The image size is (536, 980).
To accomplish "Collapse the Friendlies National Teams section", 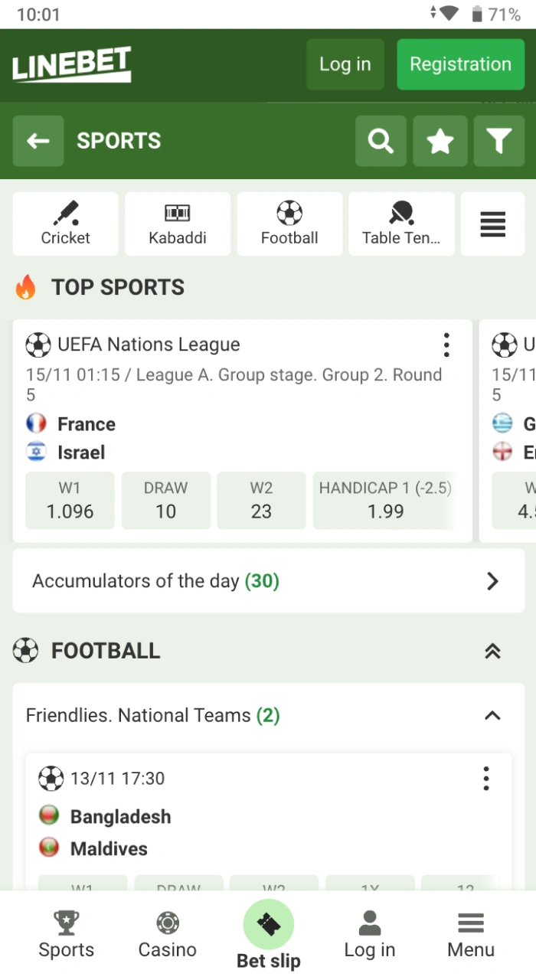I will pyautogui.click(x=492, y=715).
